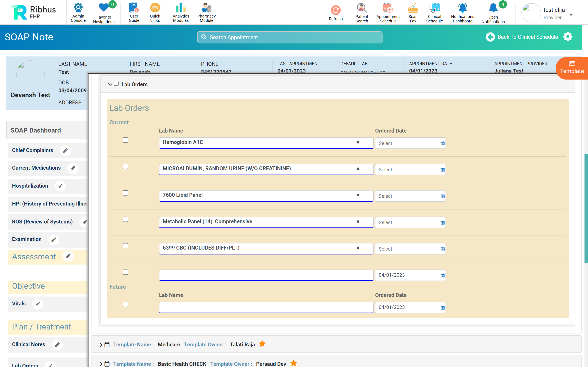Screen dimensions: 588x367
Task: Click the orange Template button
Action: coord(572,68)
